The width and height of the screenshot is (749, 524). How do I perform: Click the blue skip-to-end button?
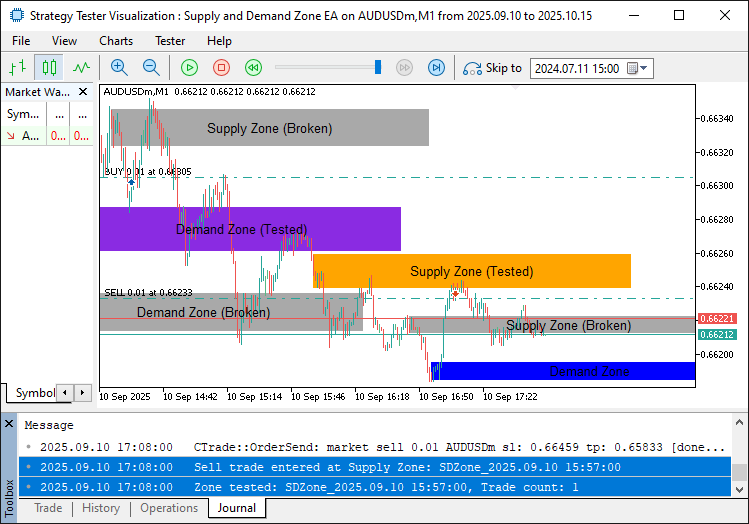coord(436,68)
